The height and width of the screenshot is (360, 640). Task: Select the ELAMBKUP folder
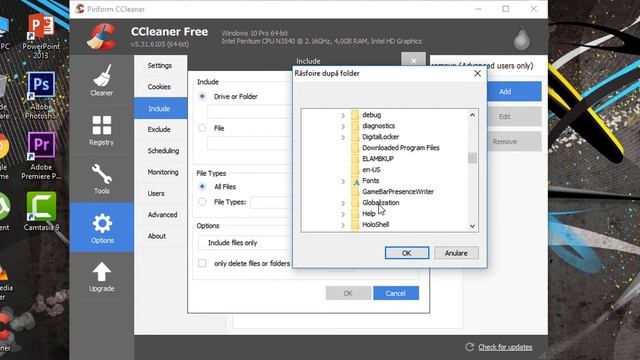click(x=378, y=159)
